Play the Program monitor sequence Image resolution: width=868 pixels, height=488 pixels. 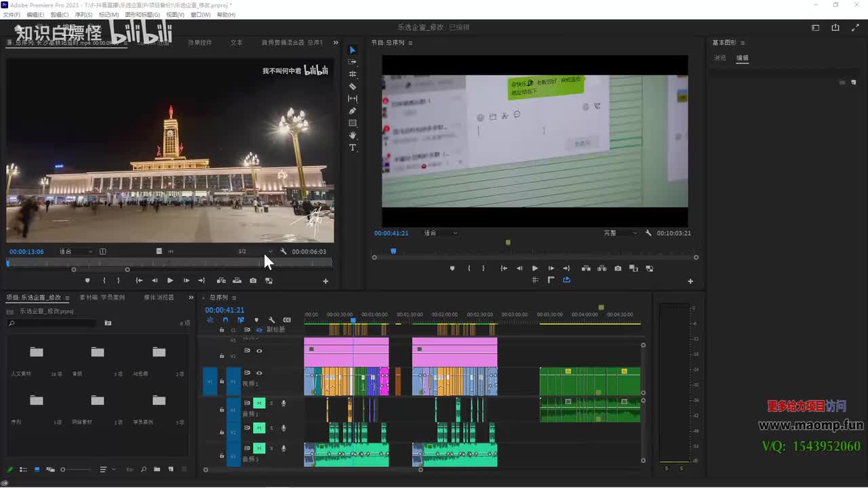tap(535, 268)
